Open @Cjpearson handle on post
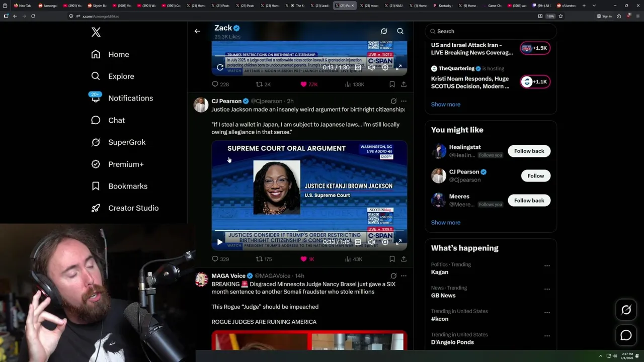 click(267, 101)
